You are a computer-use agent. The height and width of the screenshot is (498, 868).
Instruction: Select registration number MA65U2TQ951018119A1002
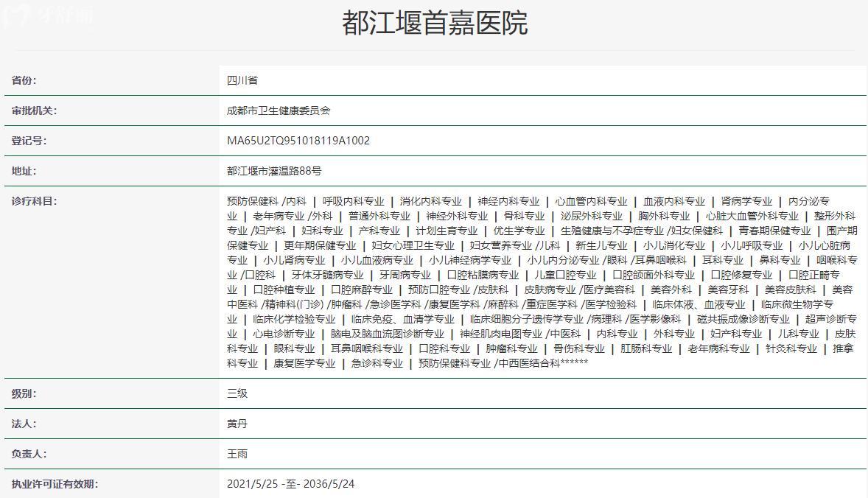298,141
